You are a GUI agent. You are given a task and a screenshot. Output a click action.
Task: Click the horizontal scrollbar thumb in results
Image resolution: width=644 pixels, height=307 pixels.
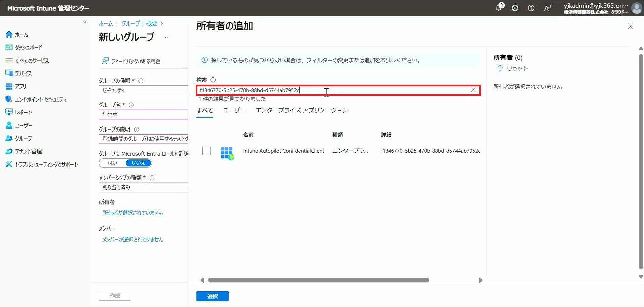(318, 280)
